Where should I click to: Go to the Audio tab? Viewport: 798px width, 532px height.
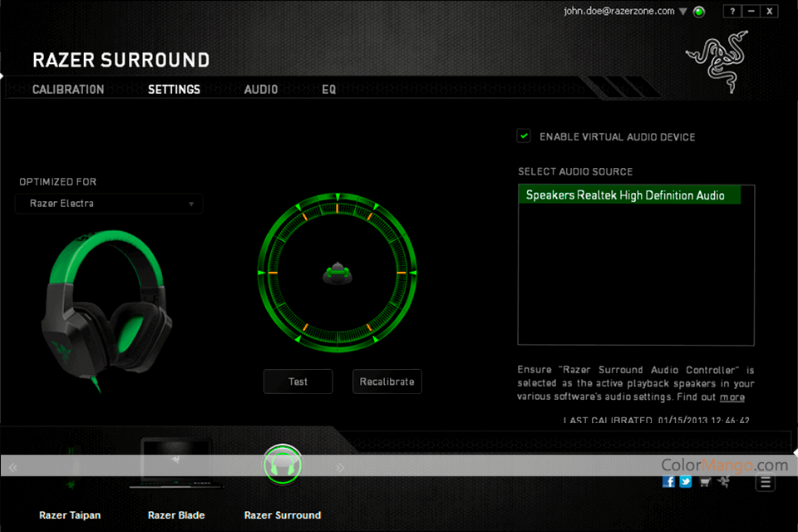261,90
